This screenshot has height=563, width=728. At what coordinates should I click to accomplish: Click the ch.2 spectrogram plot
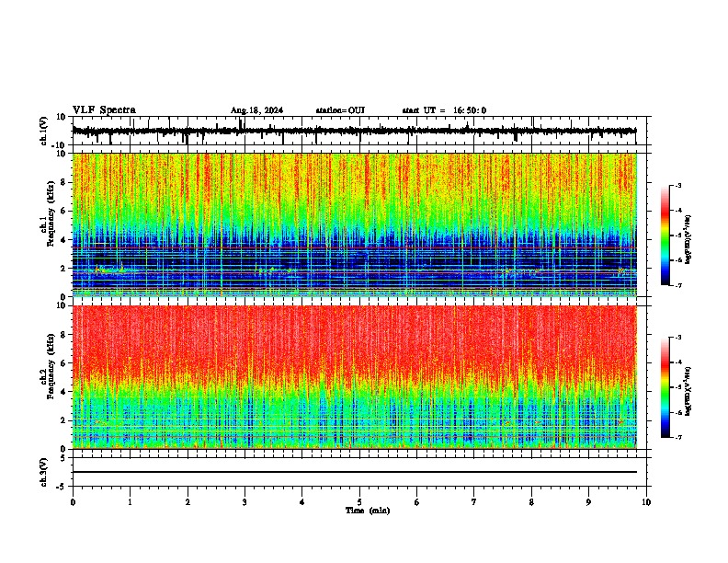pyautogui.click(x=355, y=377)
